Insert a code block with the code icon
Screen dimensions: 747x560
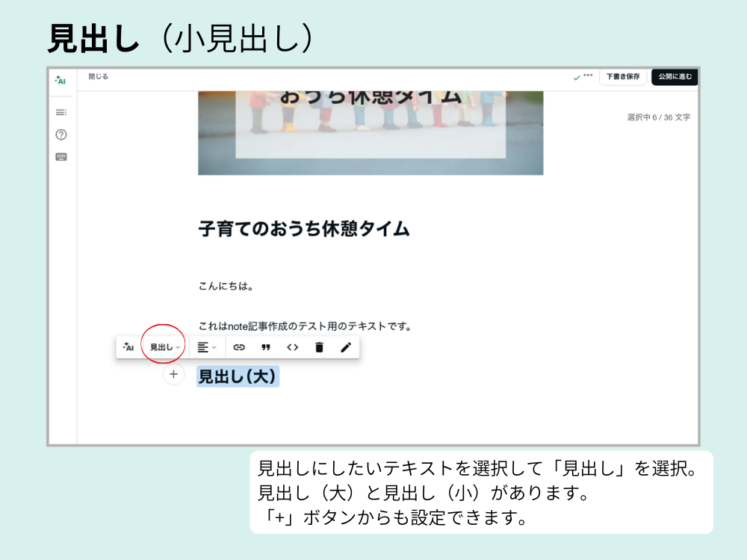tap(293, 346)
